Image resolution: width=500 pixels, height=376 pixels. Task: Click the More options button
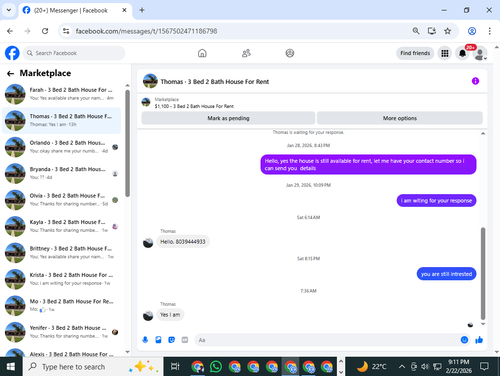pos(400,118)
